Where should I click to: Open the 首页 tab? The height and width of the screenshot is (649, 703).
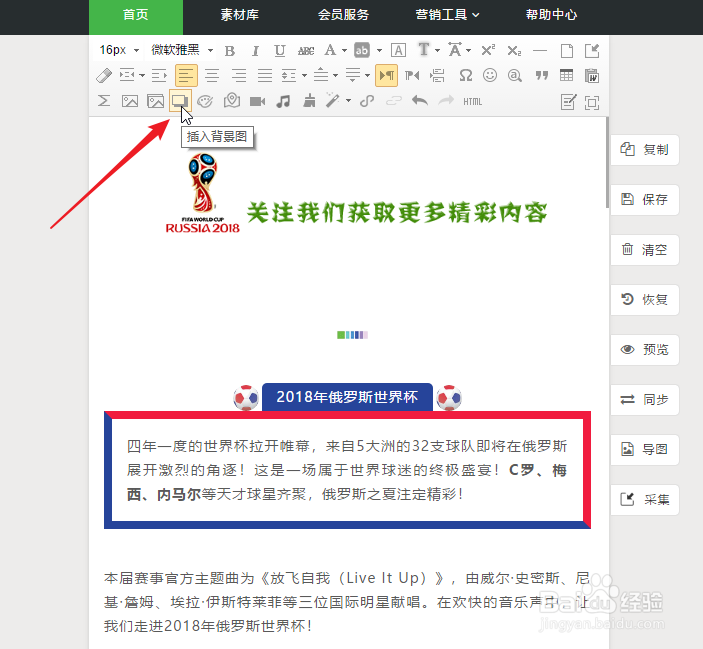click(x=136, y=15)
